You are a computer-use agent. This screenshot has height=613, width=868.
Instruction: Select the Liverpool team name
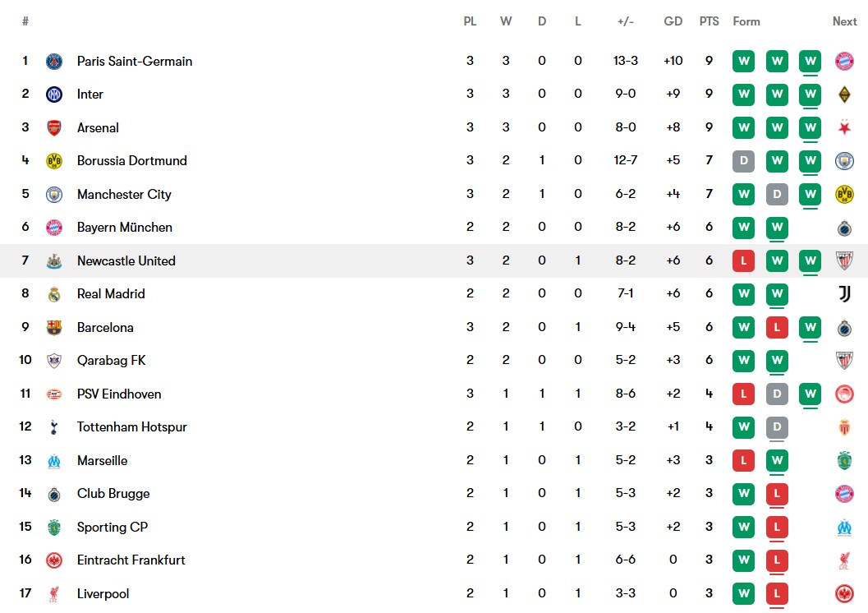pos(103,593)
